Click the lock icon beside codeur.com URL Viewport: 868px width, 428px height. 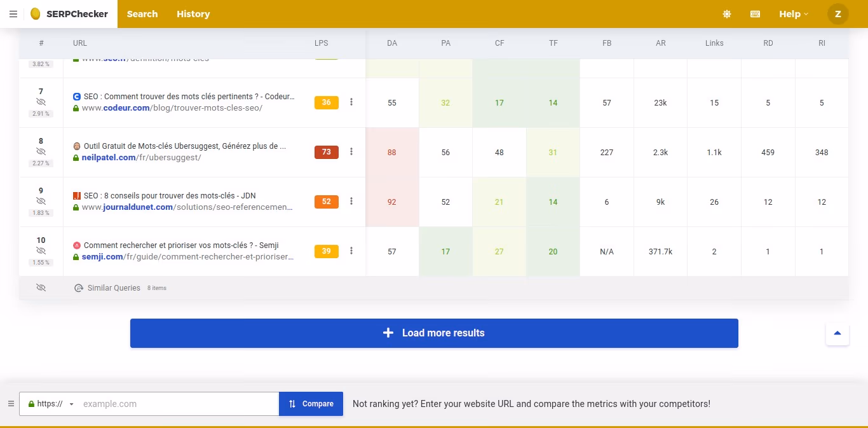pos(76,108)
